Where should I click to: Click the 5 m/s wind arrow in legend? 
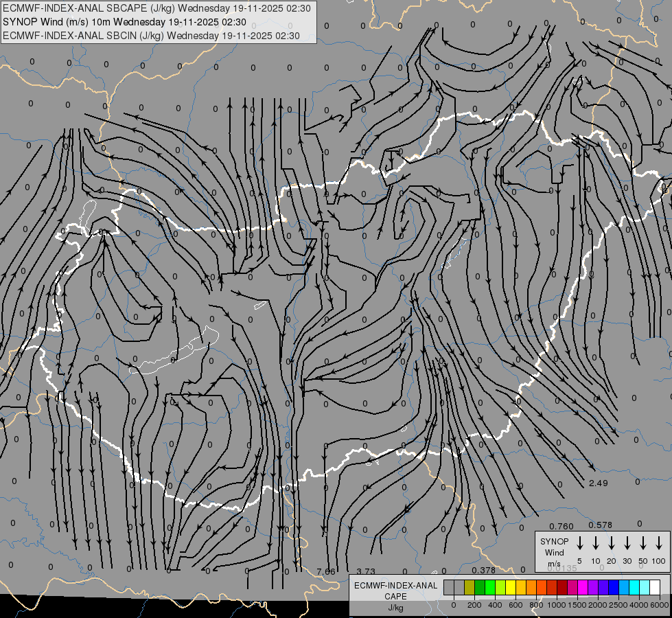[x=579, y=542]
